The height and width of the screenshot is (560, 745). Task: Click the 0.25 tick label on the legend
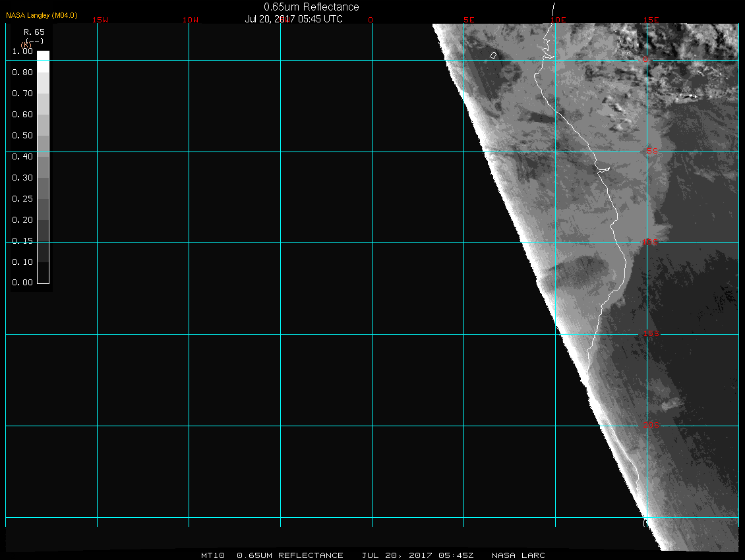click(x=22, y=199)
